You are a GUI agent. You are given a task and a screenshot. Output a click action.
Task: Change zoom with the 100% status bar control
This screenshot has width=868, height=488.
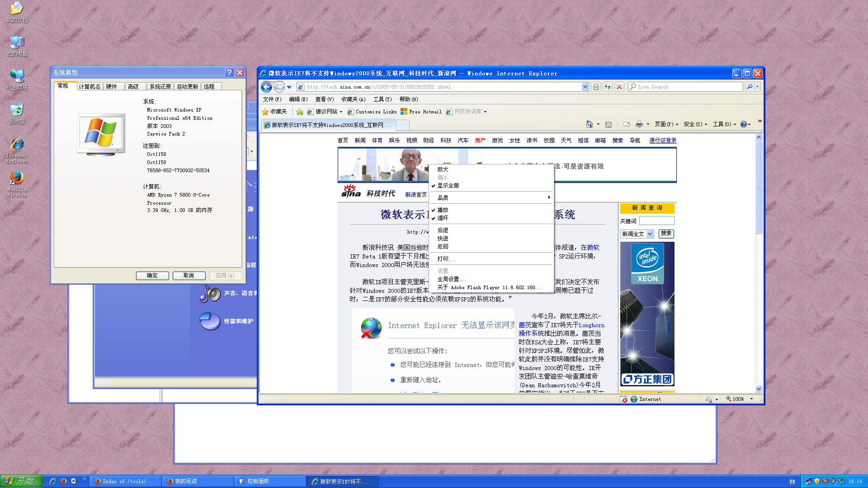coord(740,399)
